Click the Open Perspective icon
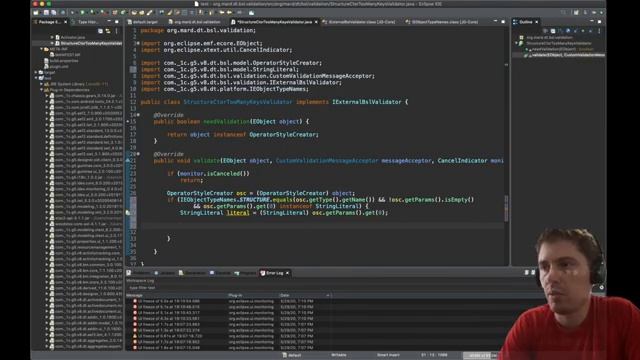This screenshot has height=360, width=640. coord(576,13)
